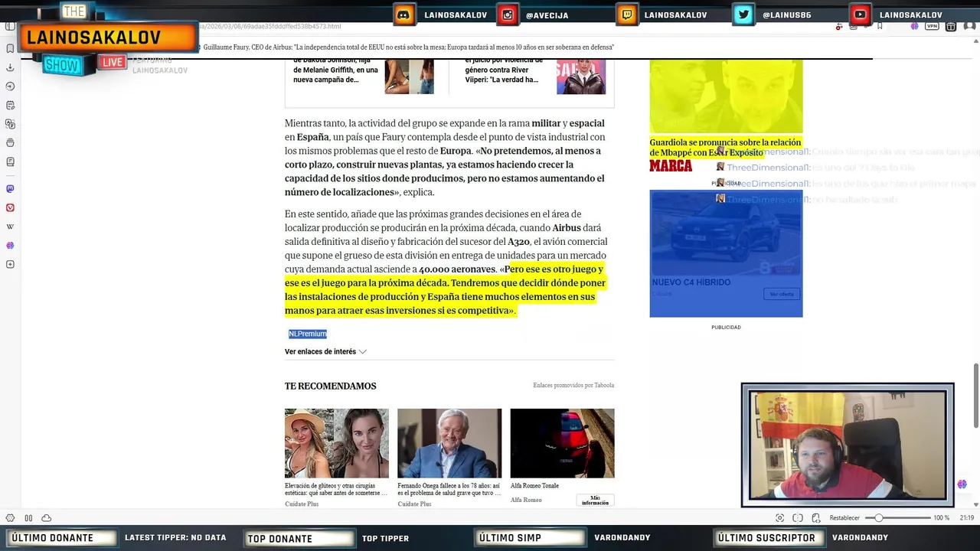Open page actions status bar icon
This screenshot has width=980, height=551.
(816, 518)
